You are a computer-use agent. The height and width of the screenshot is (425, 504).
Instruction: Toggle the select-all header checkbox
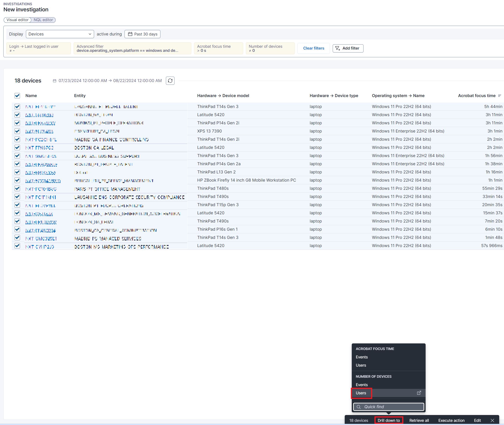click(x=17, y=96)
